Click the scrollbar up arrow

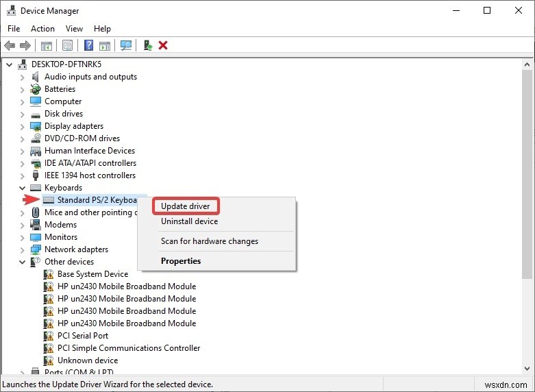click(x=527, y=64)
